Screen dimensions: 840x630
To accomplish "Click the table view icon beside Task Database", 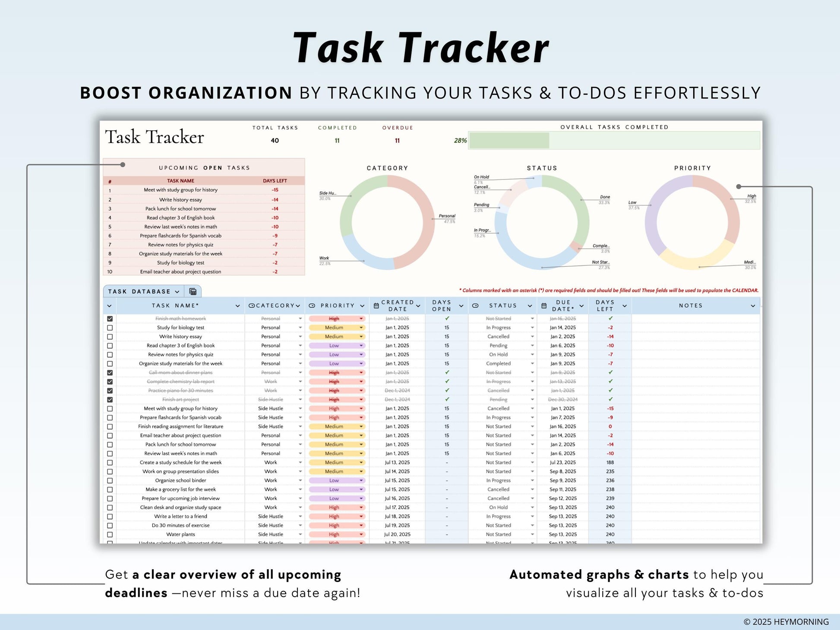I will pos(193,292).
